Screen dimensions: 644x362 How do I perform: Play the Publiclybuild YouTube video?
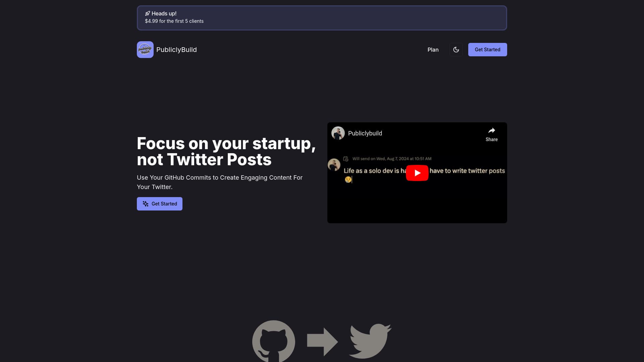tap(417, 173)
